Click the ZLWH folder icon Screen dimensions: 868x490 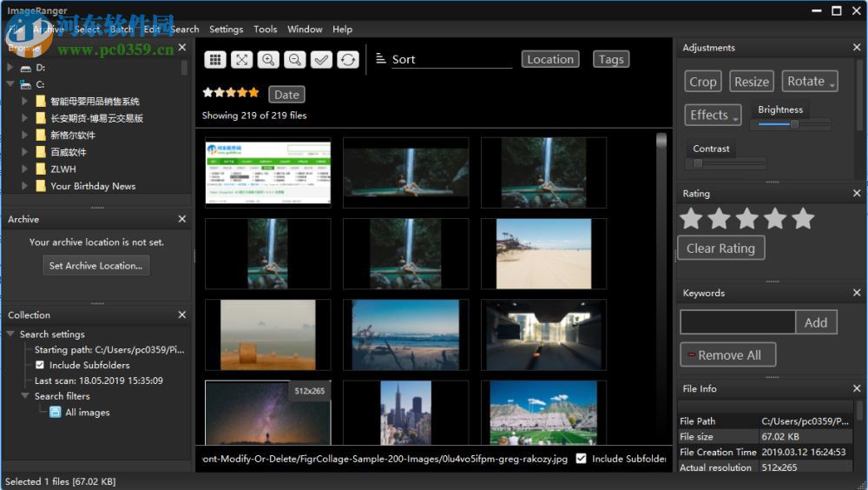tap(41, 169)
